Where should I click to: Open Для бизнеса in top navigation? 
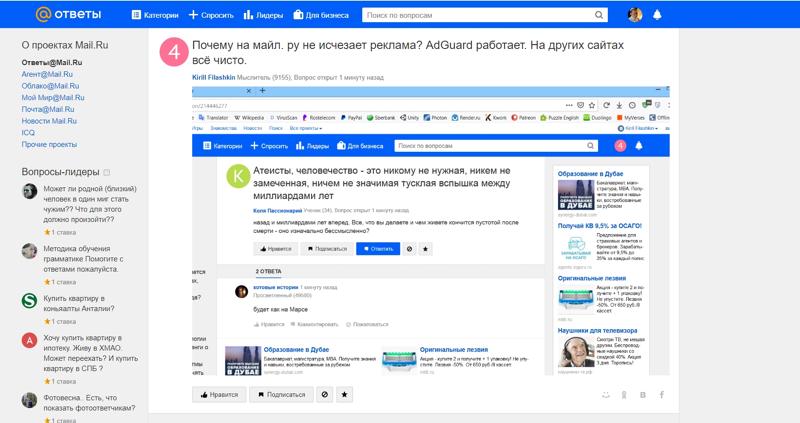pyautogui.click(x=320, y=15)
